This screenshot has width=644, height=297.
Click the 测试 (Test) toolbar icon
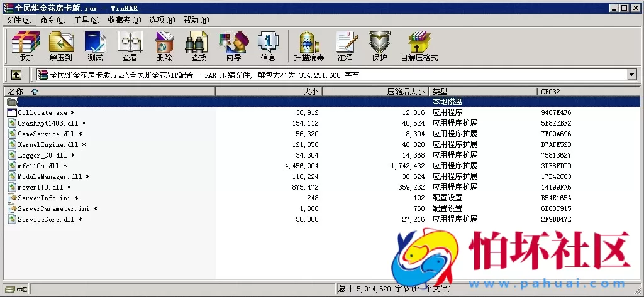96,41
